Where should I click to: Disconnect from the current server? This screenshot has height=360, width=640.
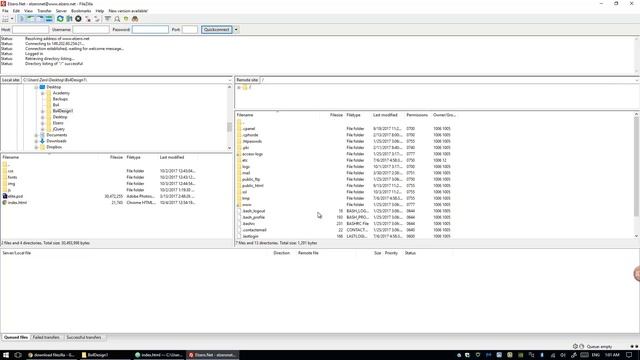tap(88, 19)
